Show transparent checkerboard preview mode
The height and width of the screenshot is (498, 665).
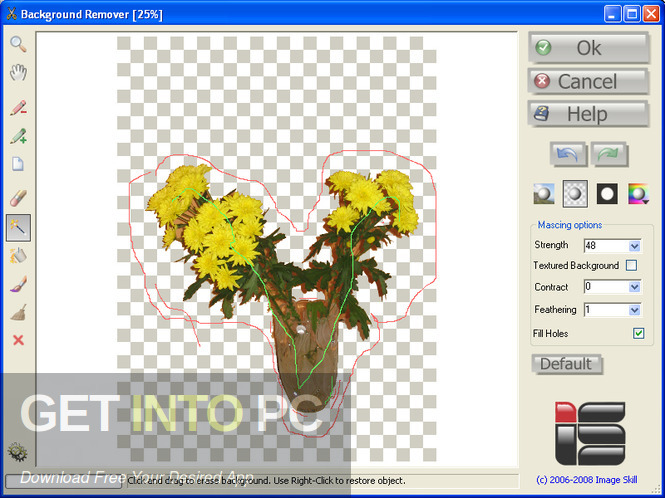(575, 194)
